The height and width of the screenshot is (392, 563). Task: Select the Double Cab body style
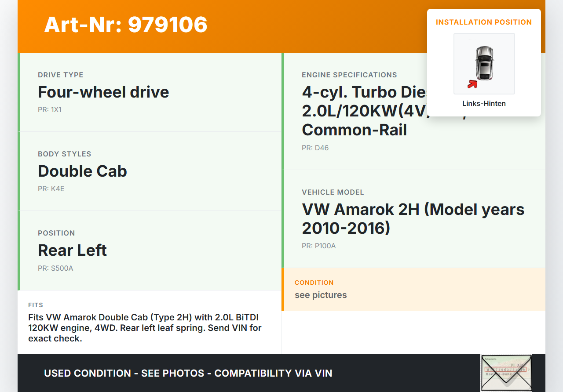pos(82,171)
